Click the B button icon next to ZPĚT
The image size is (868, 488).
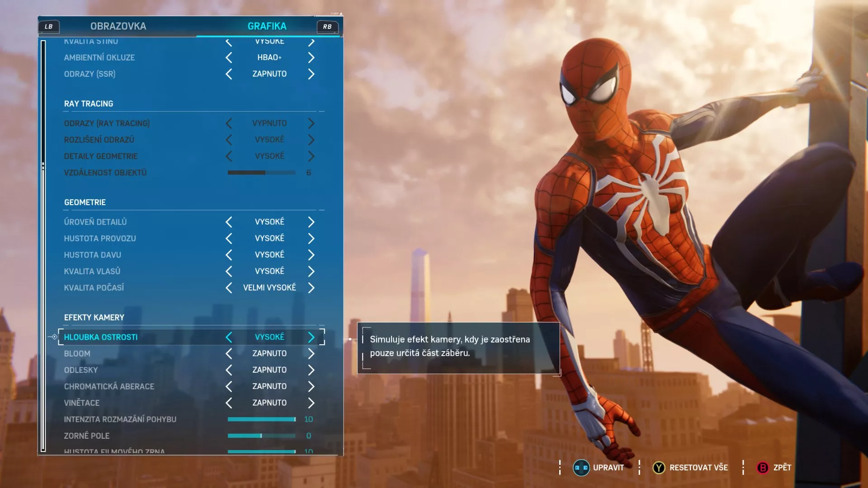tap(763, 468)
